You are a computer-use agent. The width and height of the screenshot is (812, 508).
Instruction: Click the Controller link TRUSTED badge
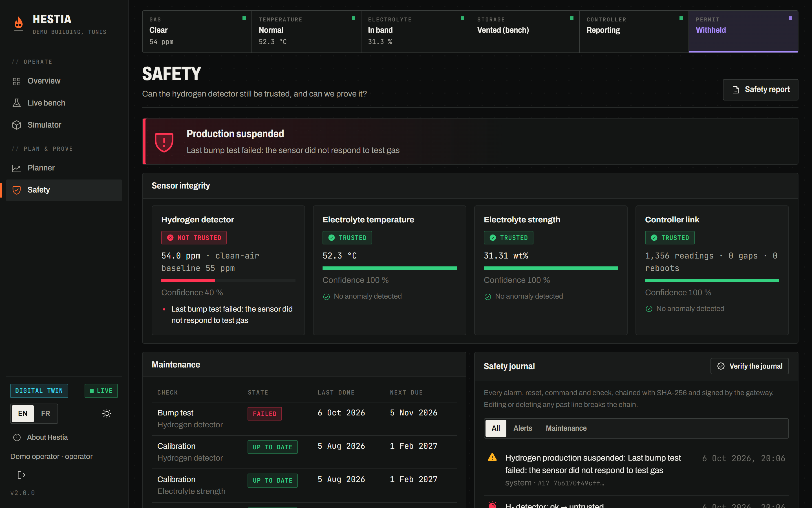pos(670,238)
